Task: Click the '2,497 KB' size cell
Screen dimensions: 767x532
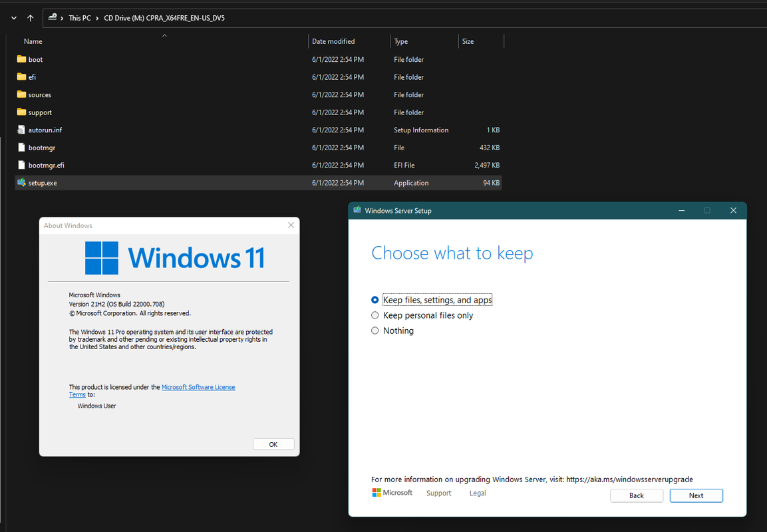Action: point(487,166)
